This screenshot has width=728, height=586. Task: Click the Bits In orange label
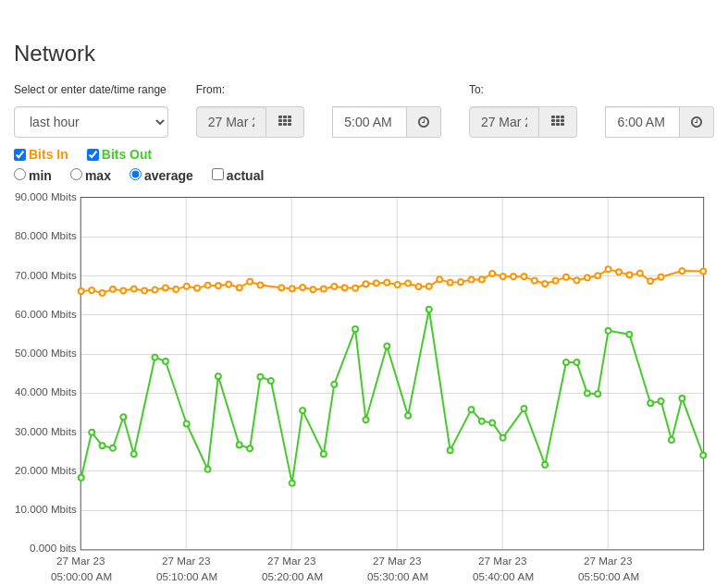coord(48,154)
